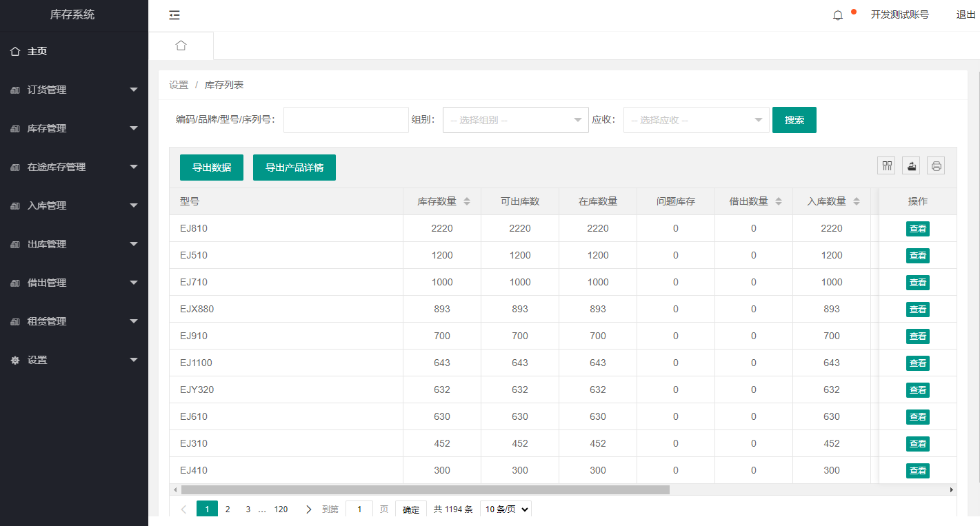Click 导出数据 button
The height and width of the screenshot is (526, 980).
click(212, 168)
